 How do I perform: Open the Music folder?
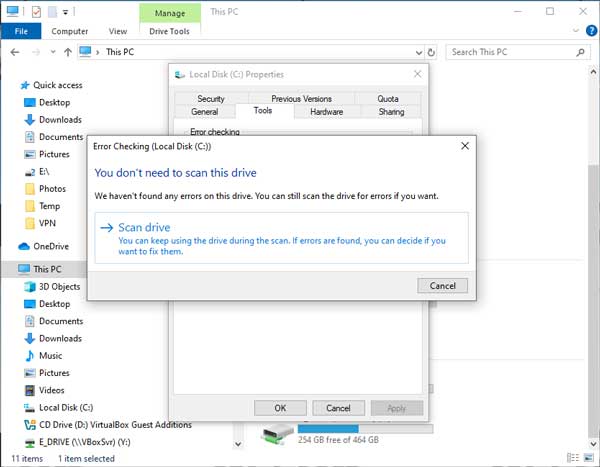(43, 356)
